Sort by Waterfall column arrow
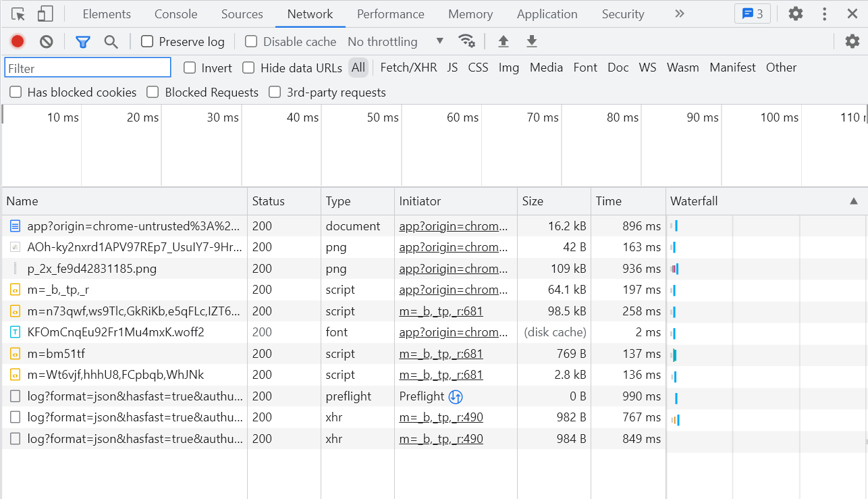 pos(854,201)
